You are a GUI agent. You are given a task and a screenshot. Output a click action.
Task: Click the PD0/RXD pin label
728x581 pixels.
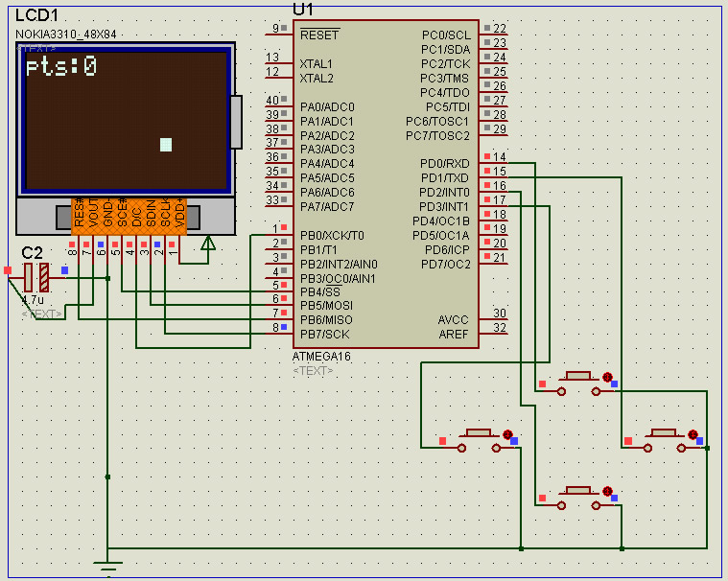pyautogui.click(x=444, y=164)
